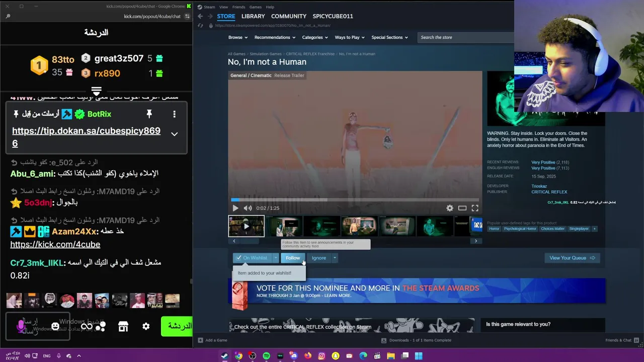
Task: Go back in Steam navigation
Action: pyautogui.click(x=200, y=16)
